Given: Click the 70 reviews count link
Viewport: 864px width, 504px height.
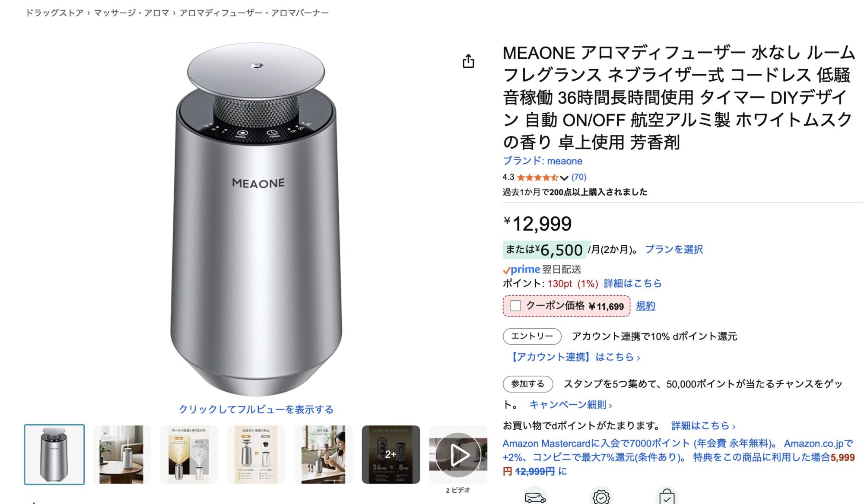Looking at the screenshot, I should (x=579, y=177).
